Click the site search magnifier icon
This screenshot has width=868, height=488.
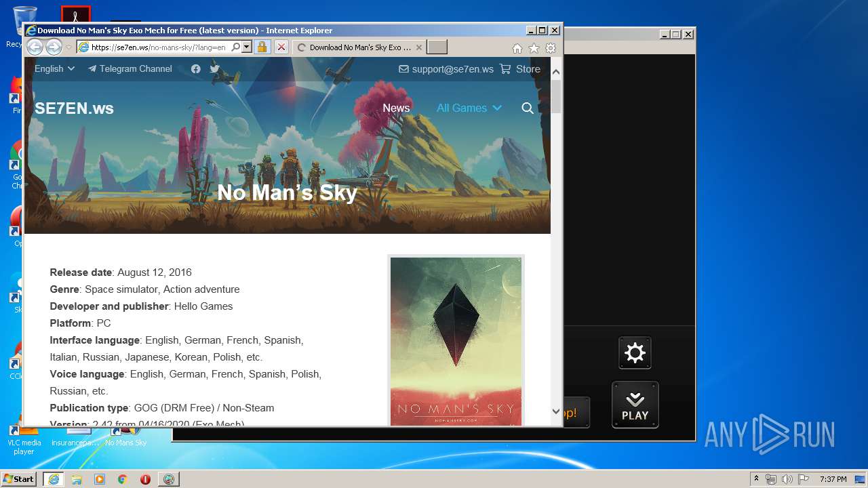tap(528, 108)
